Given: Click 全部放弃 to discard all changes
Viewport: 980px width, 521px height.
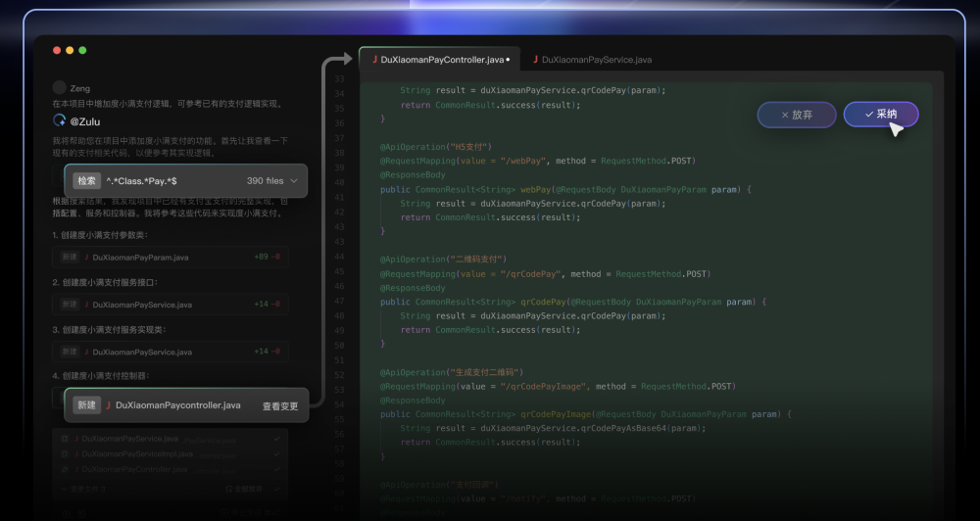Looking at the screenshot, I should (x=244, y=489).
